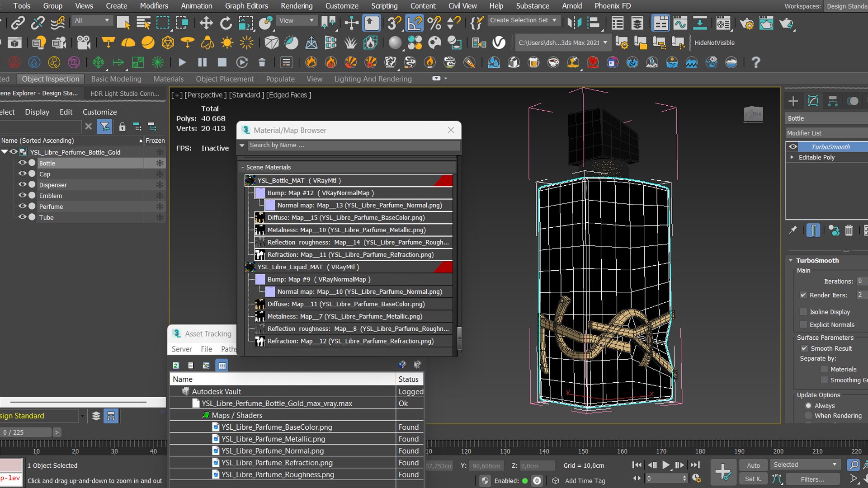Select the Move tool in main toolbar
The image size is (868, 488).
pyautogui.click(x=206, y=23)
